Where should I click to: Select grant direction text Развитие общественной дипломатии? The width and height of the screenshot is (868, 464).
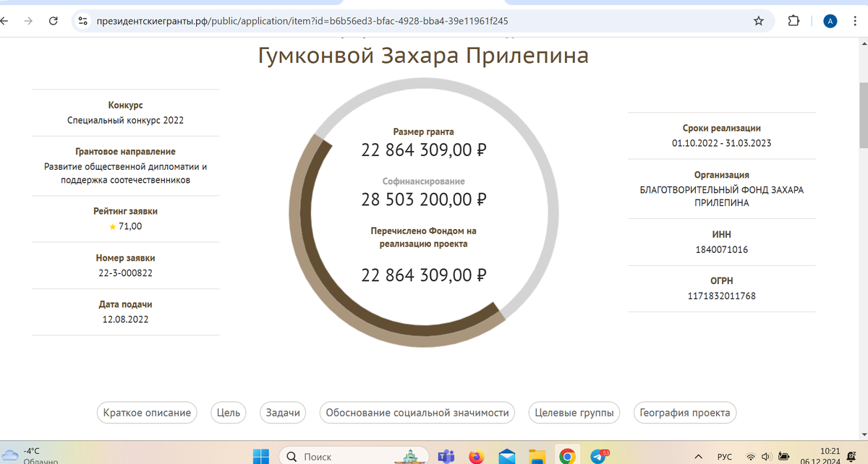click(x=125, y=173)
